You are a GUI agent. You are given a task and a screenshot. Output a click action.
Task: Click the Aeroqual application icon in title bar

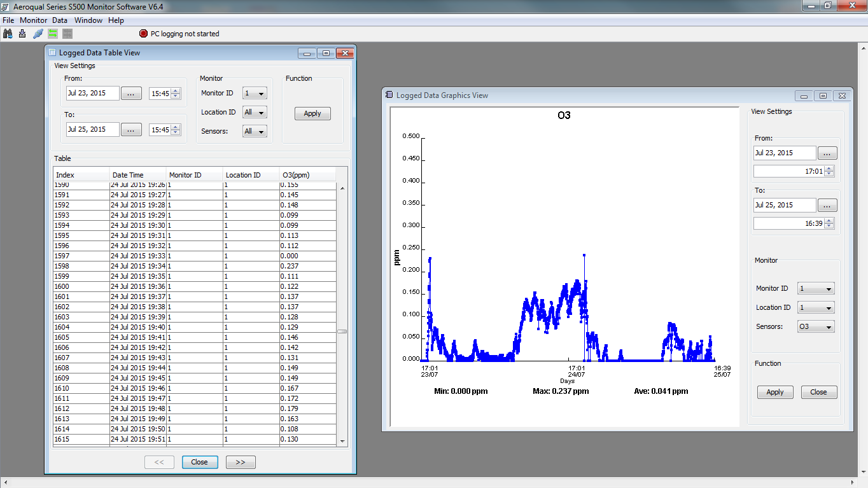[6, 6]
